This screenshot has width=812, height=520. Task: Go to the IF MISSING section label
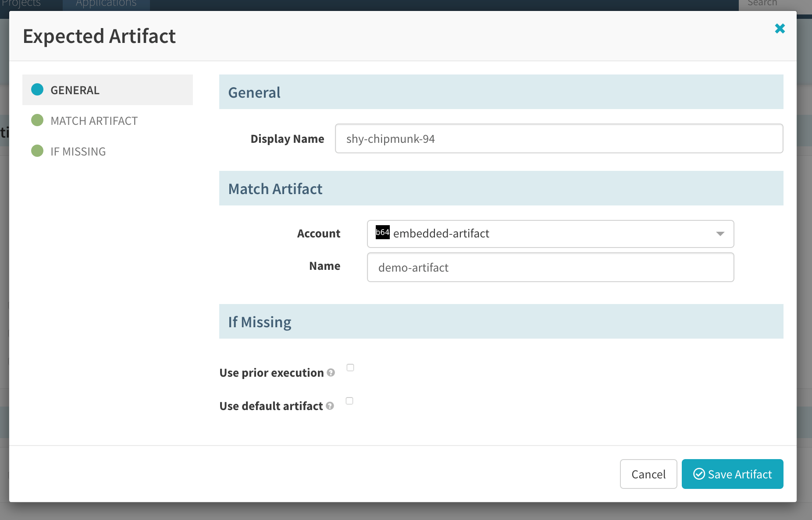point(78,152)
